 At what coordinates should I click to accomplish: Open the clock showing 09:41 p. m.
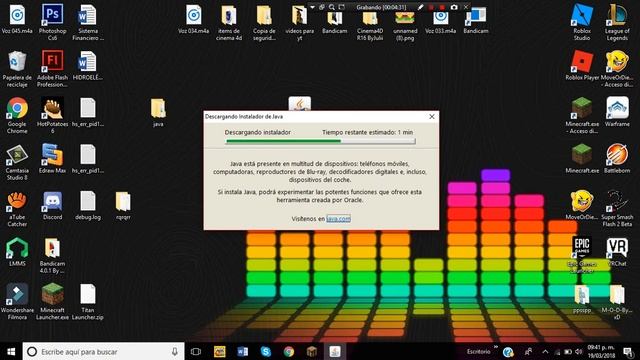[x=601, y=351]
